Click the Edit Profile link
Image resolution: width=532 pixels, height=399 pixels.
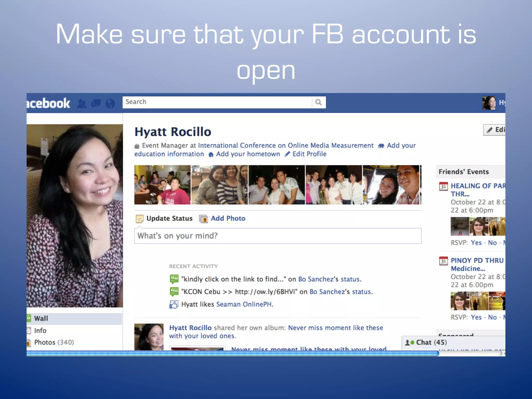tap(309, 154)
